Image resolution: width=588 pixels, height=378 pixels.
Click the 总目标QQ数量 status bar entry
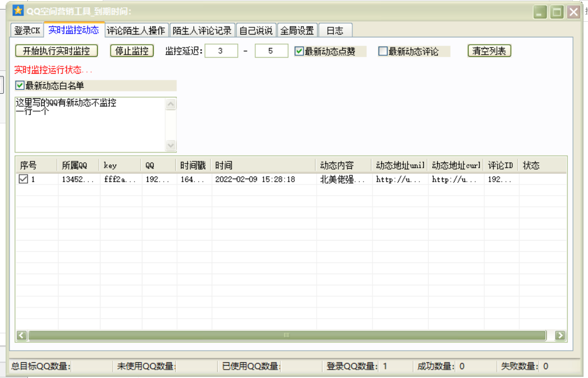pos(41,366)
